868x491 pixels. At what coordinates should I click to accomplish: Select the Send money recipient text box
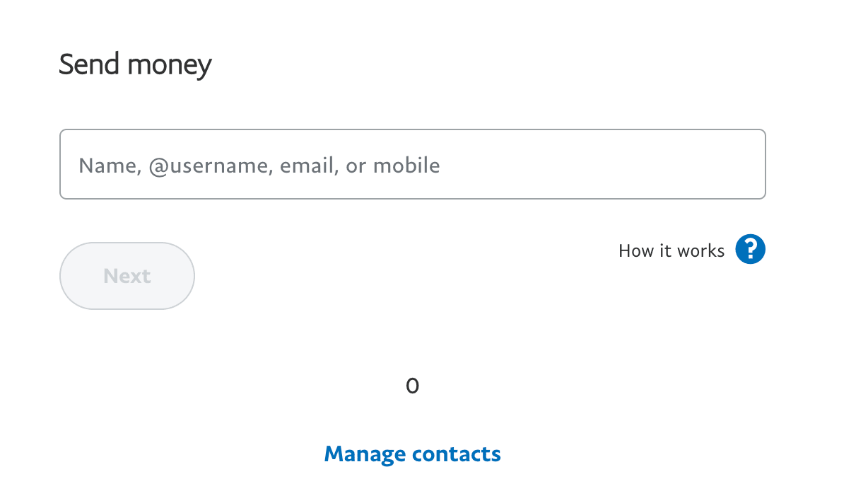click(412, 164)
